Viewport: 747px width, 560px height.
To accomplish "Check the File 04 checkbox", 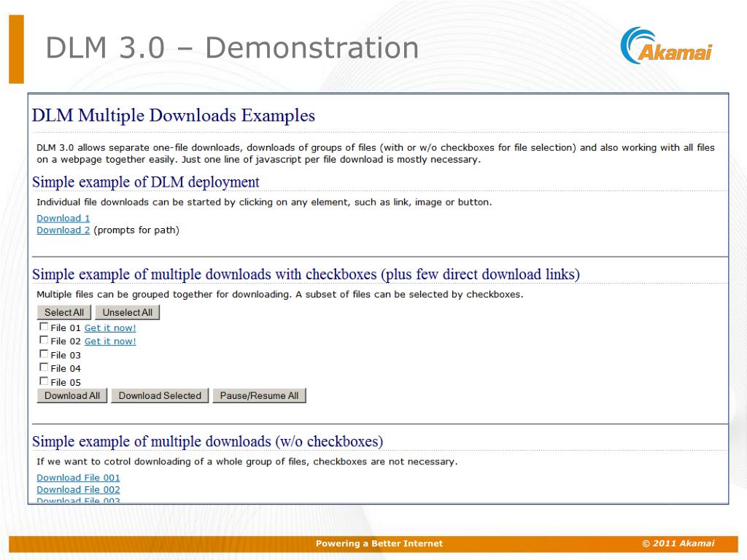I will point(44,367).
